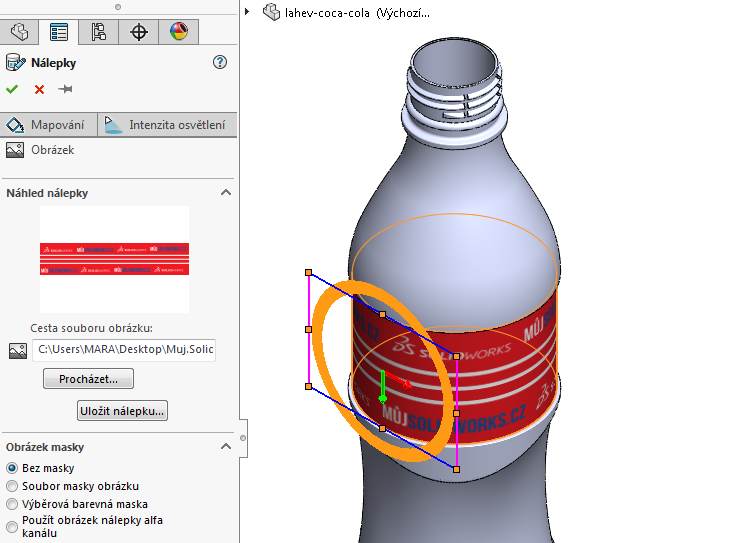Click the decal preview thumbnail
Screen dimensions: 750x543
[114, 259]
